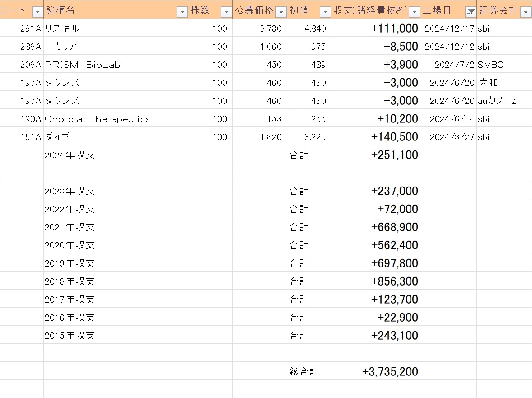Select listing date 2024/6/14
532x398 pixels.
(x=448, y=118)
